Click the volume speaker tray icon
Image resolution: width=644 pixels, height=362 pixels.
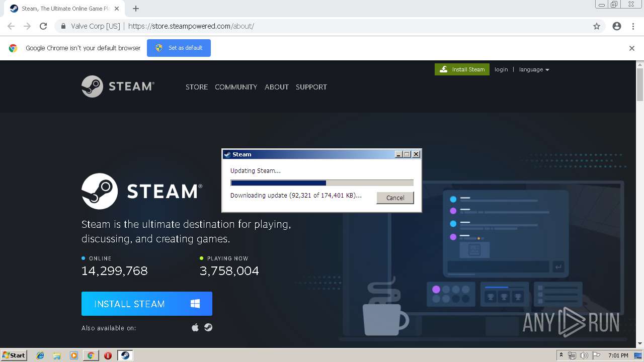[x=584, y=355]
